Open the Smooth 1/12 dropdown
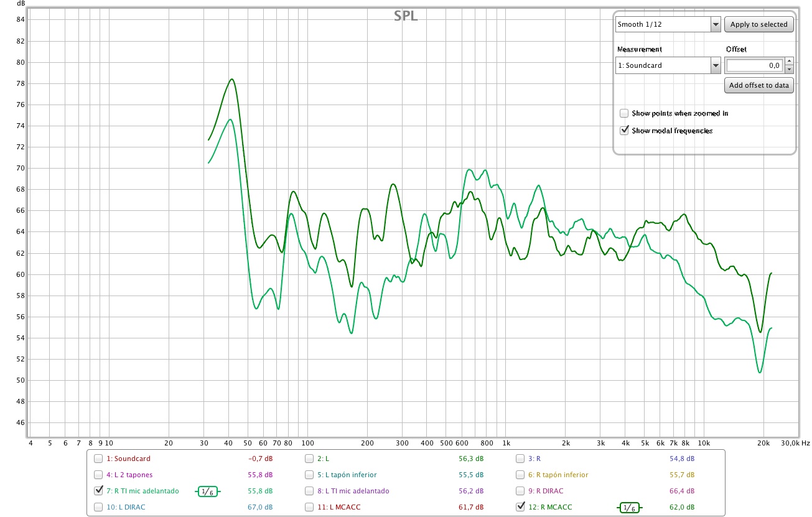812x517 pixels. pyautogui.click(x=668, y=24)
